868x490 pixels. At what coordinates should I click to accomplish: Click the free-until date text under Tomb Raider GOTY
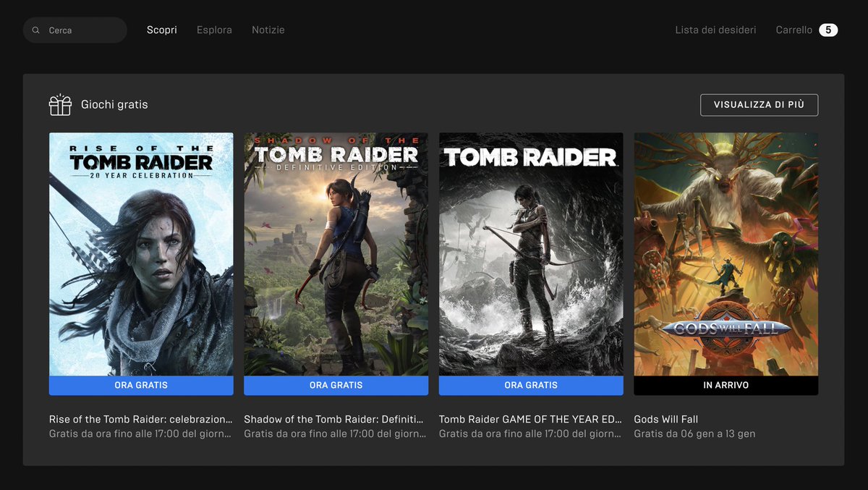(531, 434)
